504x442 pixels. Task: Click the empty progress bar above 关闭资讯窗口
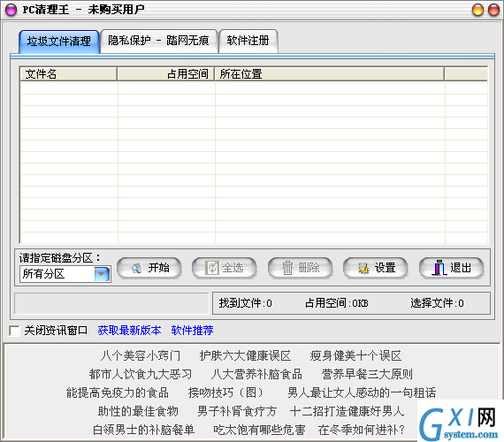(x=111, y=303)
